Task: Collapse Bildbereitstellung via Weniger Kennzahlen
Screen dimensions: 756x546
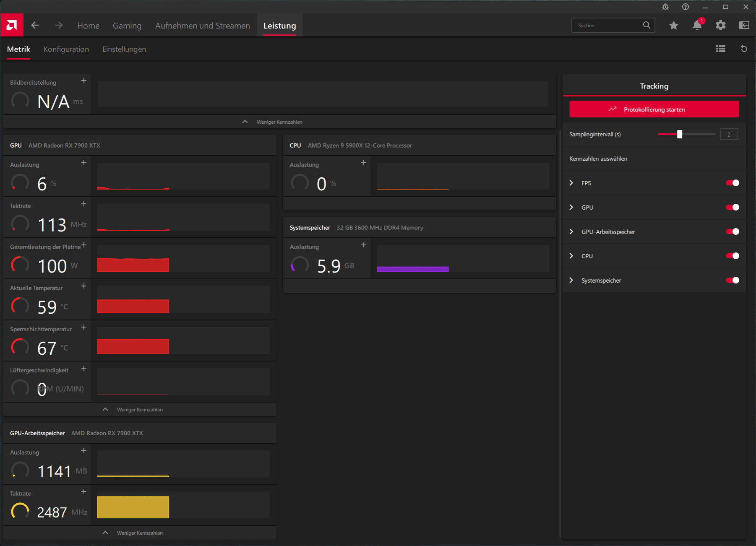Action: pyautogui.click(x=279, y=122)
